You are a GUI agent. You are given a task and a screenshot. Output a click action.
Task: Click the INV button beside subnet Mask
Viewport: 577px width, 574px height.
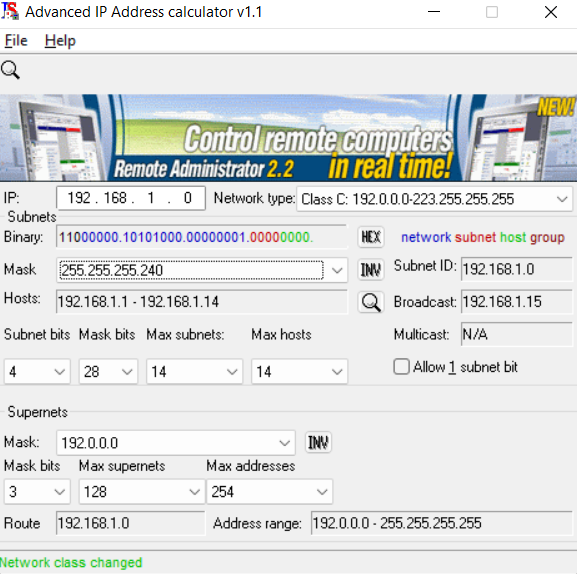click(371, 270)
